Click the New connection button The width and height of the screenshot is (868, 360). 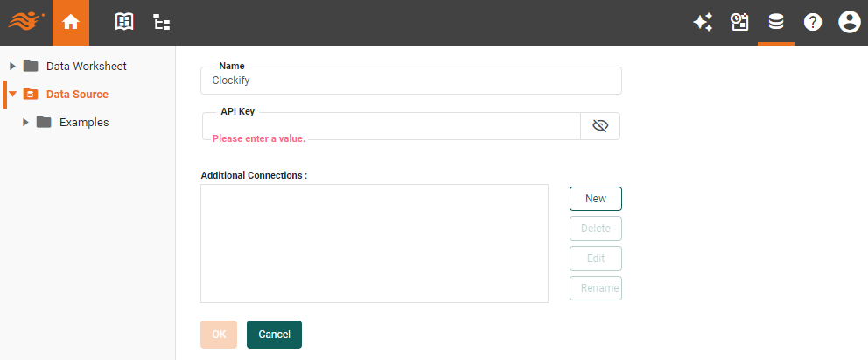pos(595,199)
